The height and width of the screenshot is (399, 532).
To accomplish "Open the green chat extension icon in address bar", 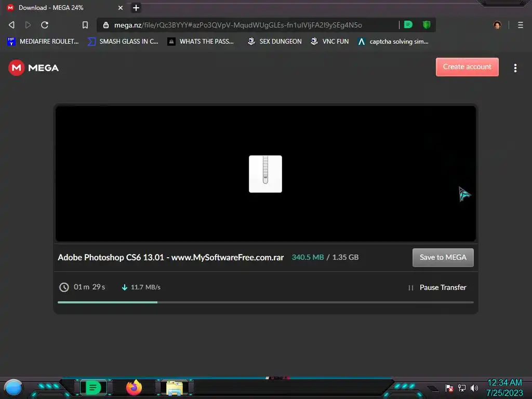I will click(x=408, y=24).
